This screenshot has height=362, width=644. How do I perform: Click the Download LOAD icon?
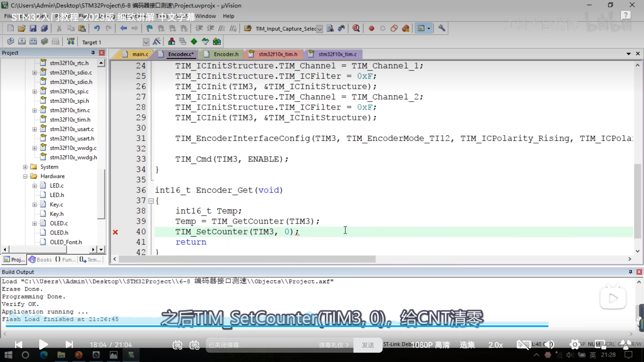(71, 41)
